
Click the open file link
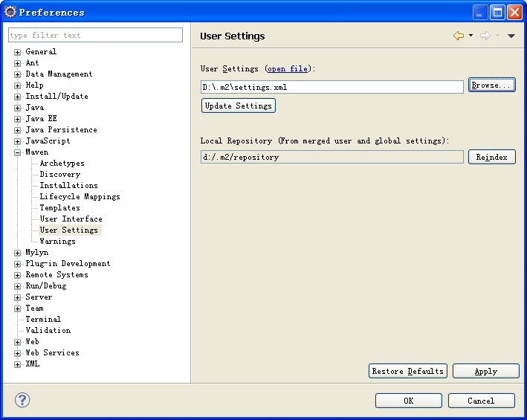click(x=288, y=68)
